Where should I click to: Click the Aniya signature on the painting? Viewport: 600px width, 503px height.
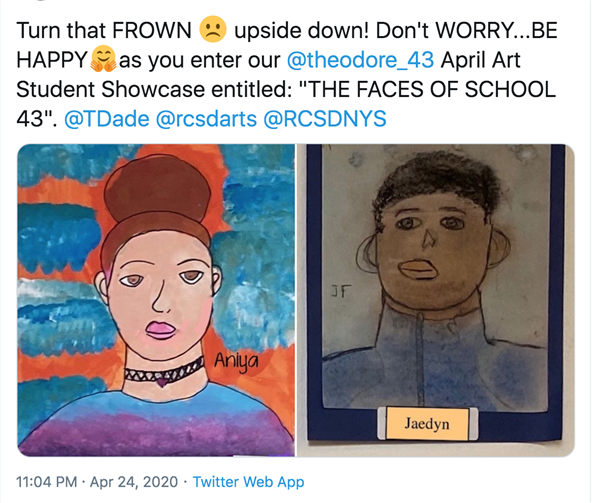(x=236, y=361)
